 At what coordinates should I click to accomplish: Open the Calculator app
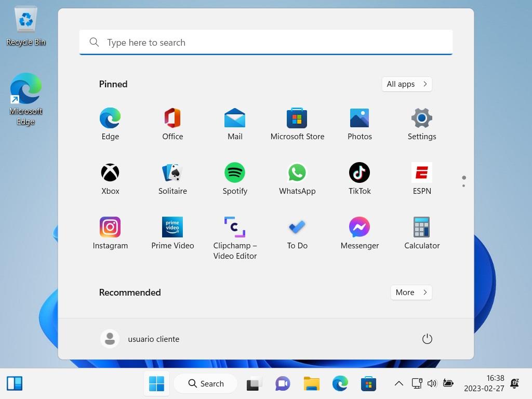(422, 228)
